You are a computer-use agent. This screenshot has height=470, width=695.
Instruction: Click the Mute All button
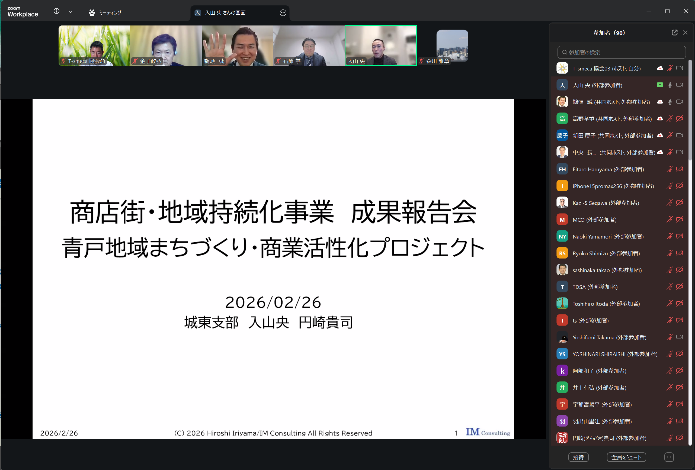pyautogui.click(x=627, y=457)
